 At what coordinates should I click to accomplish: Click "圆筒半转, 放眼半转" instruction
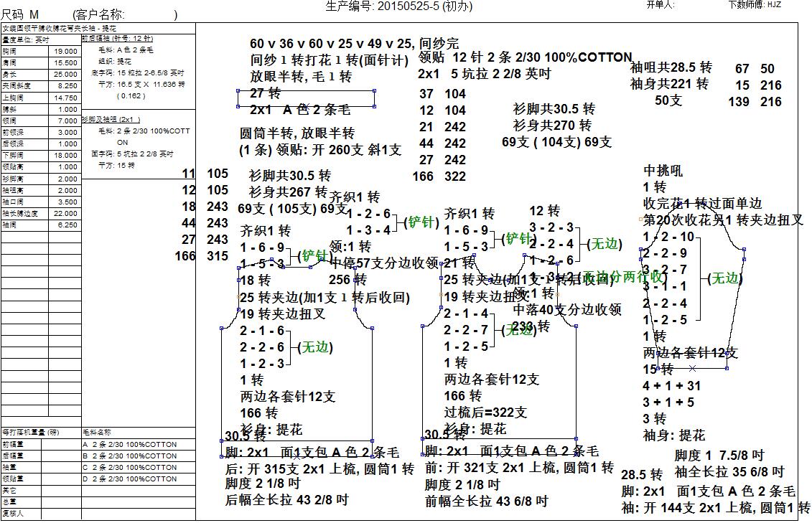click(x=297, y=133)
